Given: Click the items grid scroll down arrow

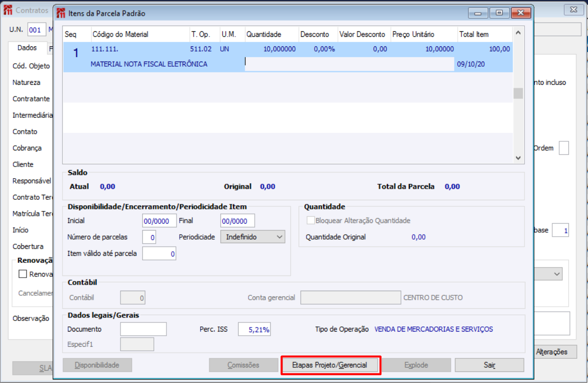Looking at the screenshot, I should [x=518, y=158].
